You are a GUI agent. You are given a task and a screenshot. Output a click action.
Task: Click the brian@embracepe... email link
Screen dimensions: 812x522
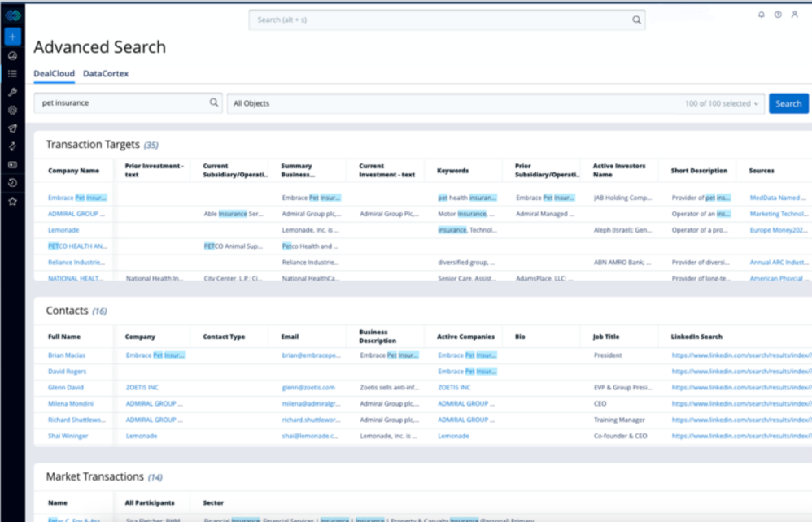coord(312,355)
